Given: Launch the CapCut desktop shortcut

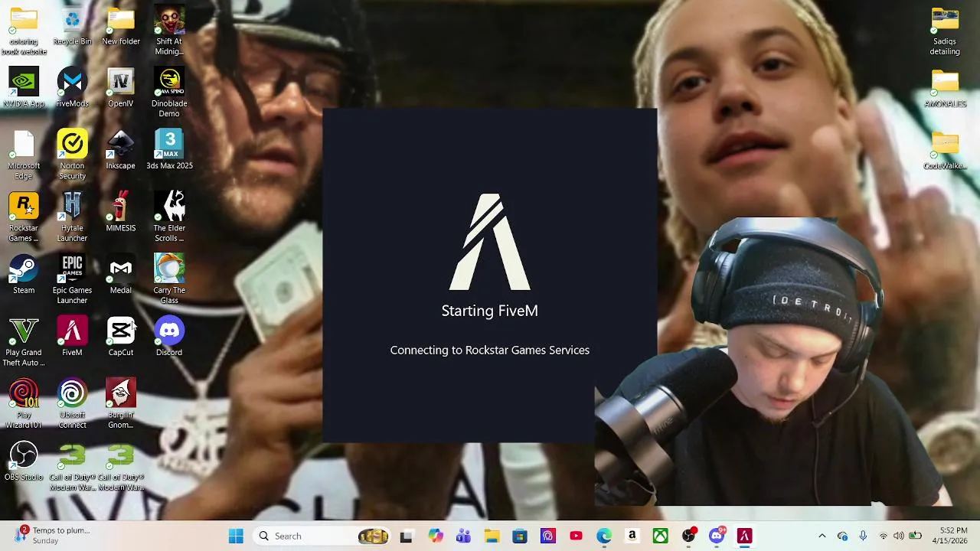Looking at the screenshot, I should coord(121,337).
